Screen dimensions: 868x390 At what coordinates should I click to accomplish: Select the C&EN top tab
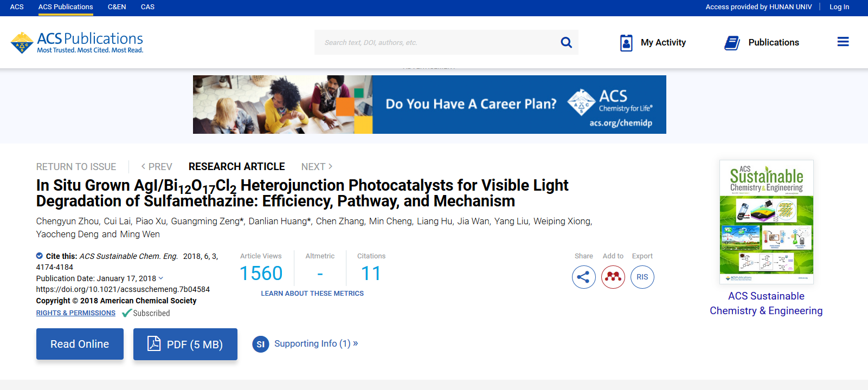tap(117, 7)
